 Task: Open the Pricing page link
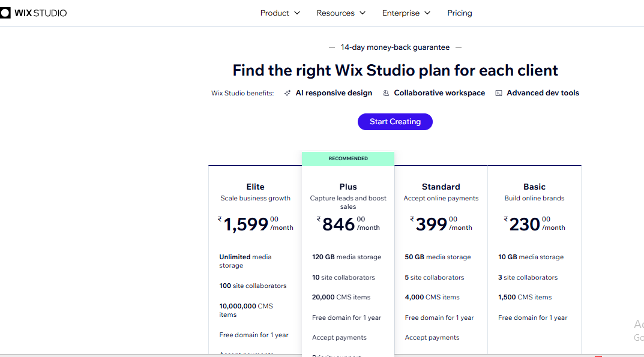(x=460, y=13)
